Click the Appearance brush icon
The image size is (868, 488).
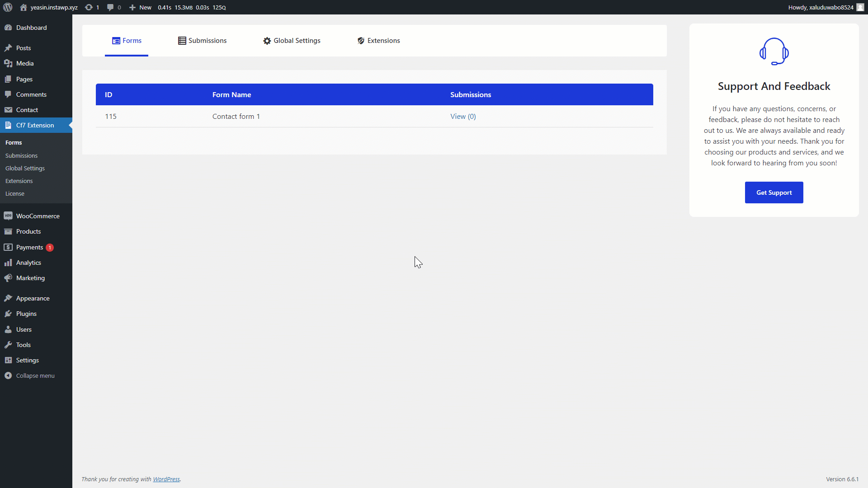pyautogui.click(x=8, y=298)
